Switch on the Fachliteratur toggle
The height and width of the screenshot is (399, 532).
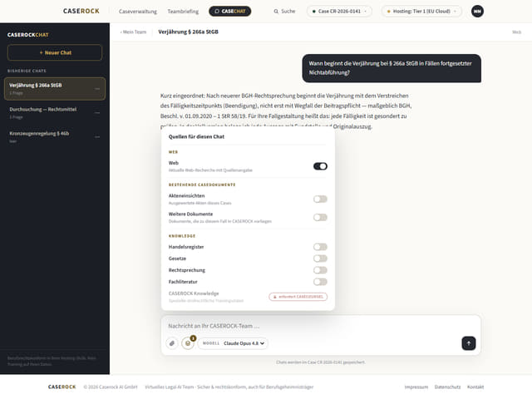coord(320,282)
